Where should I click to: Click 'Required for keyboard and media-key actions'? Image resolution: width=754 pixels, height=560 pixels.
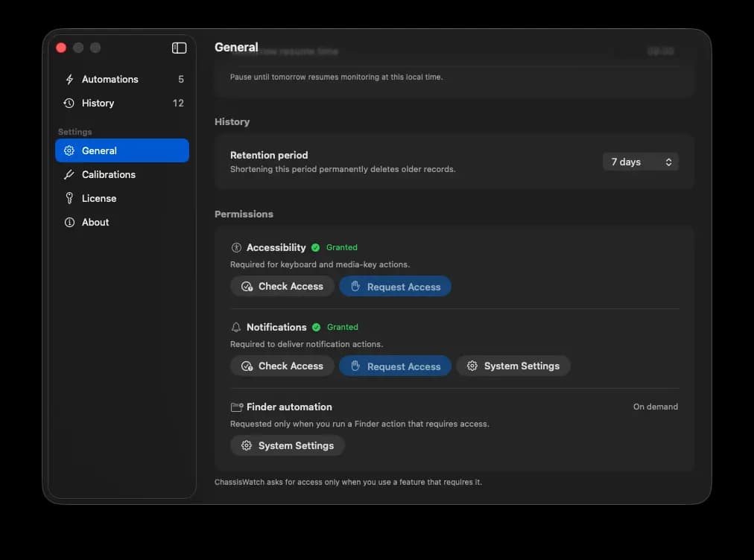click(x=320, y=264)
